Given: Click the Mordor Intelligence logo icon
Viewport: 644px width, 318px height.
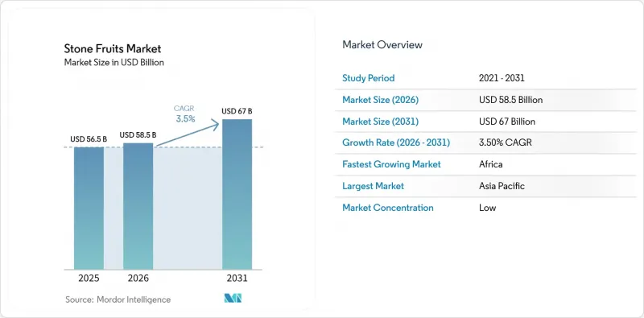Looking at the screenshot, I should (x=233, y=299).
